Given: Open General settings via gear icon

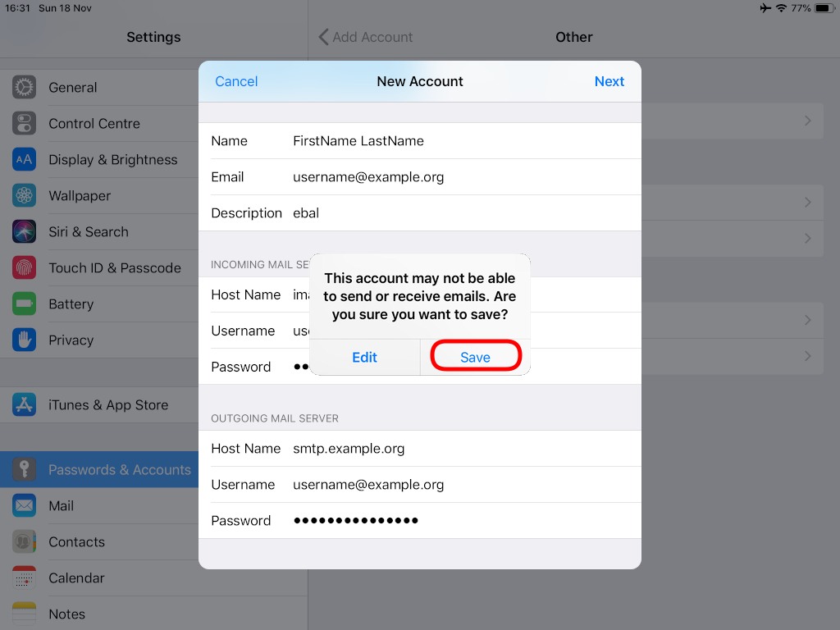Looking at the screenshot, I should (x=24, y=87).
